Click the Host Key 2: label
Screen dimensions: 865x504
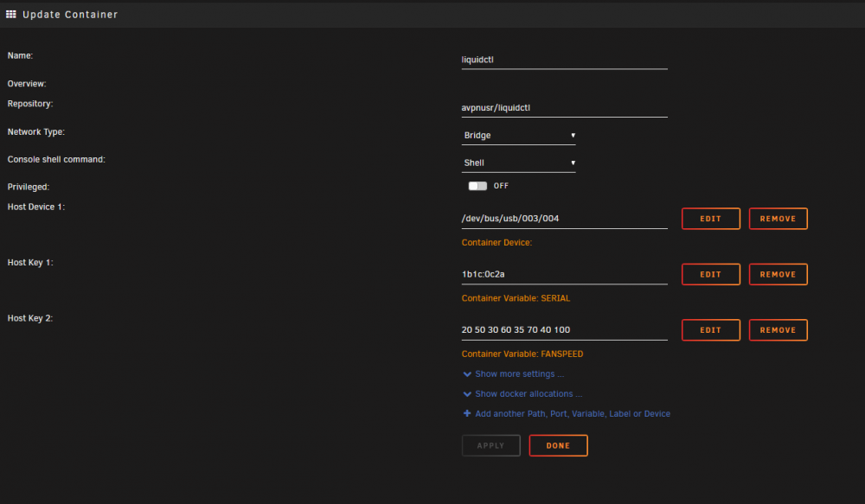point(29,318)
